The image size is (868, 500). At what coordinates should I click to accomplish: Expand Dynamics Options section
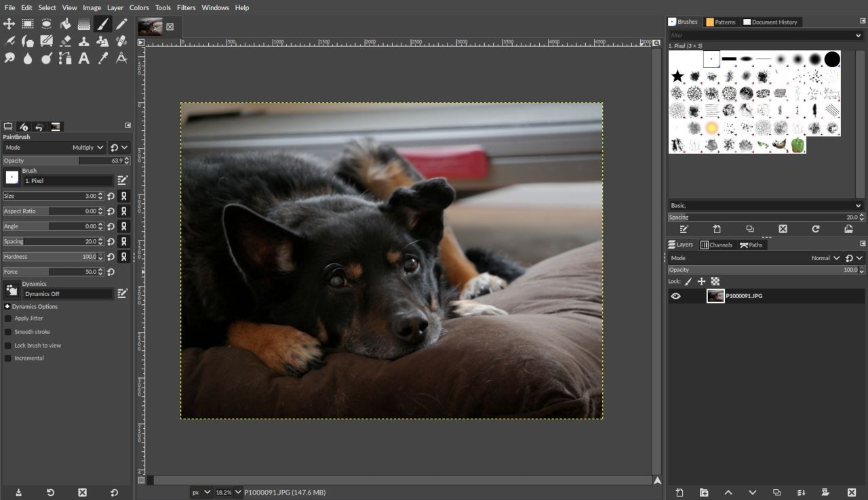pos(7,307)
